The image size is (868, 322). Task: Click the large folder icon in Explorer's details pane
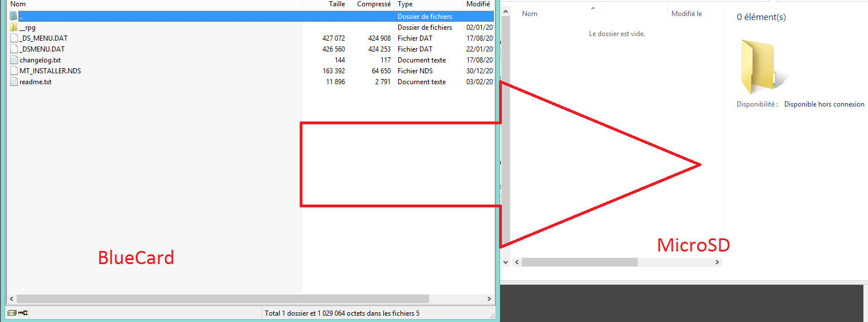pos(764,66)
